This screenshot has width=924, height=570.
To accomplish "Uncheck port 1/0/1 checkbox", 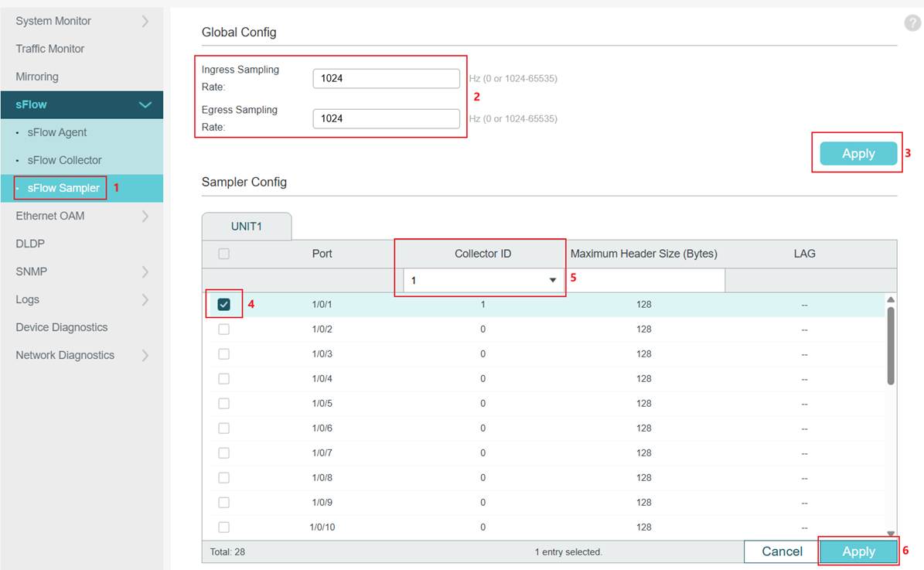I will [224, 305].
